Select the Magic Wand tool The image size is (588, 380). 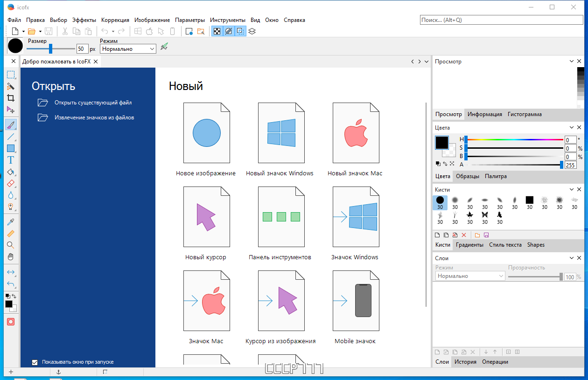coord(10,87)
